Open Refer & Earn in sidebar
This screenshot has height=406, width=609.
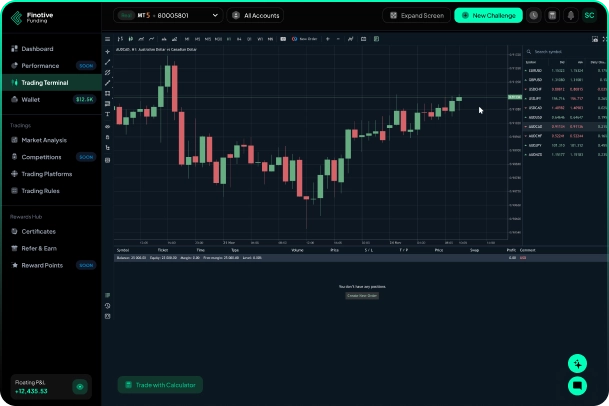coord(52,248)
